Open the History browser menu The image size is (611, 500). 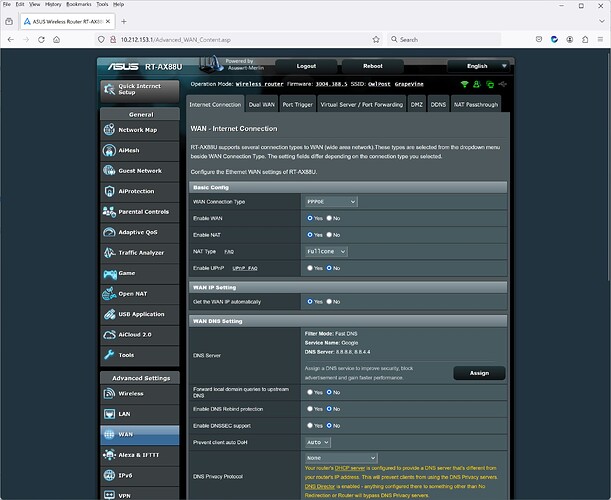click(53, 4)
